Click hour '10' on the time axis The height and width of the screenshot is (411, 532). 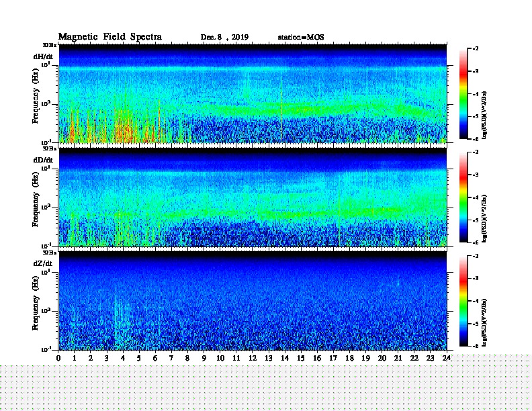[220, 358]
